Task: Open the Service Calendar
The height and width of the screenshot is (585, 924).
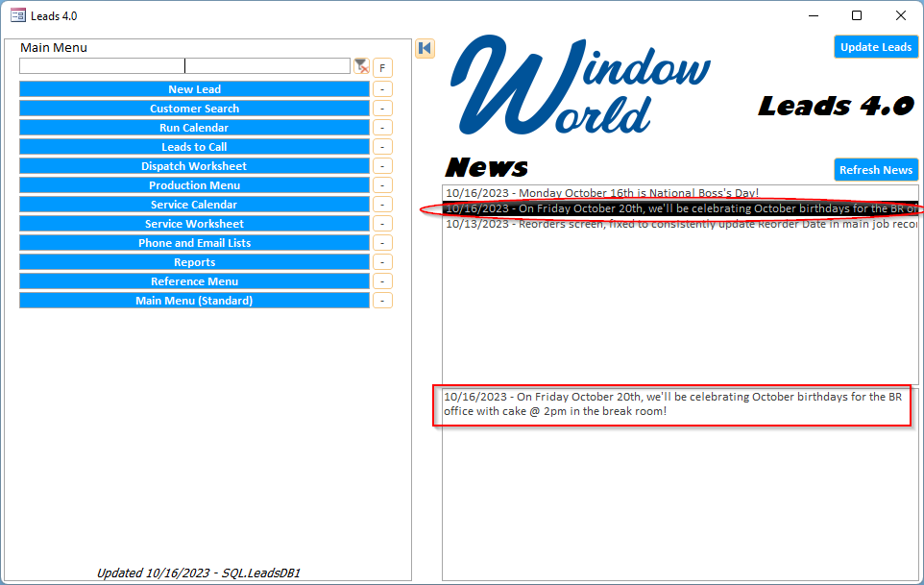Action: (x=194, y=205)
